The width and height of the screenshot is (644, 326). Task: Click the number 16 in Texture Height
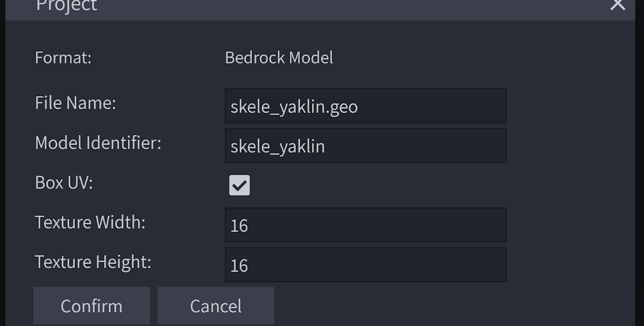[239, 266]
